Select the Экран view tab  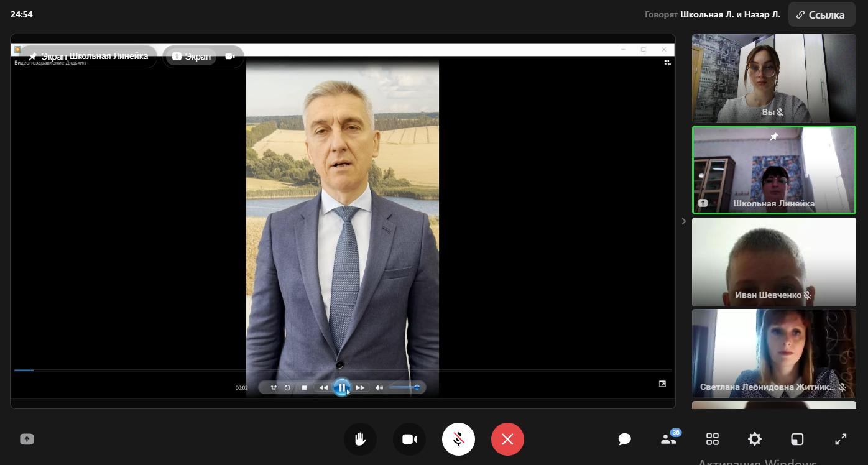(192, 57)
